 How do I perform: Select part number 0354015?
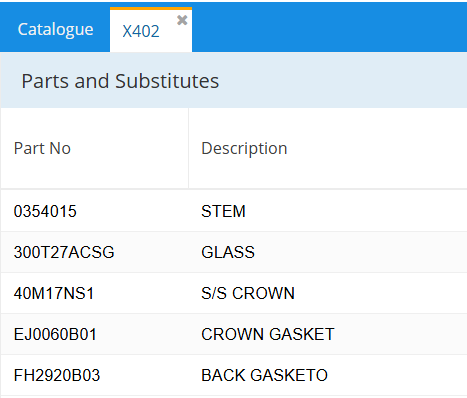[x=45, y=211]
